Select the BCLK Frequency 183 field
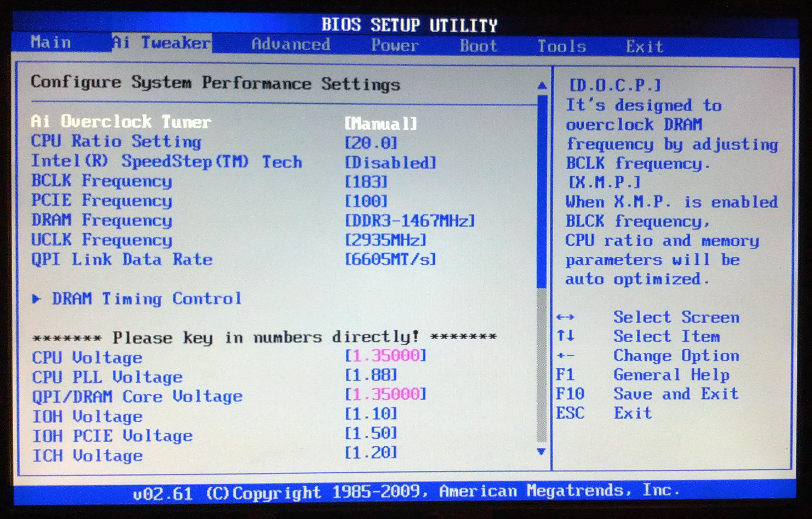The width and height of the screenshot is (812, 519). [x=366, y=182]
